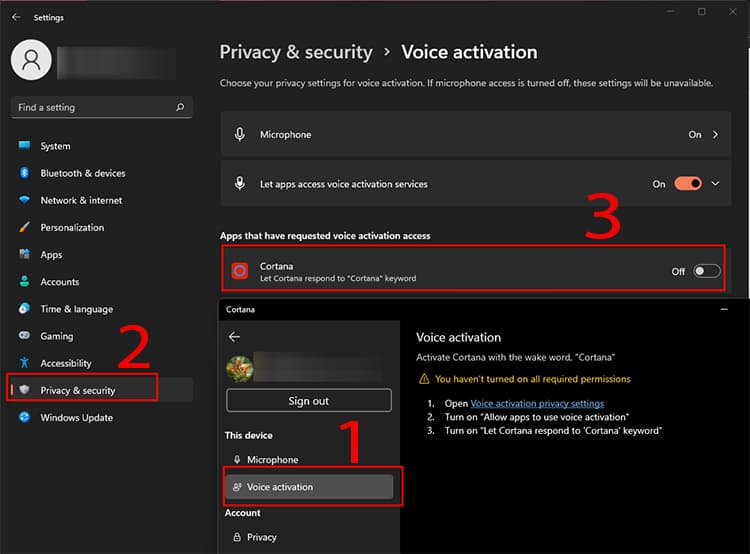Click Sign out button in Cortana
The height and width of the screenshot is (554, 750).
(309, 401)
